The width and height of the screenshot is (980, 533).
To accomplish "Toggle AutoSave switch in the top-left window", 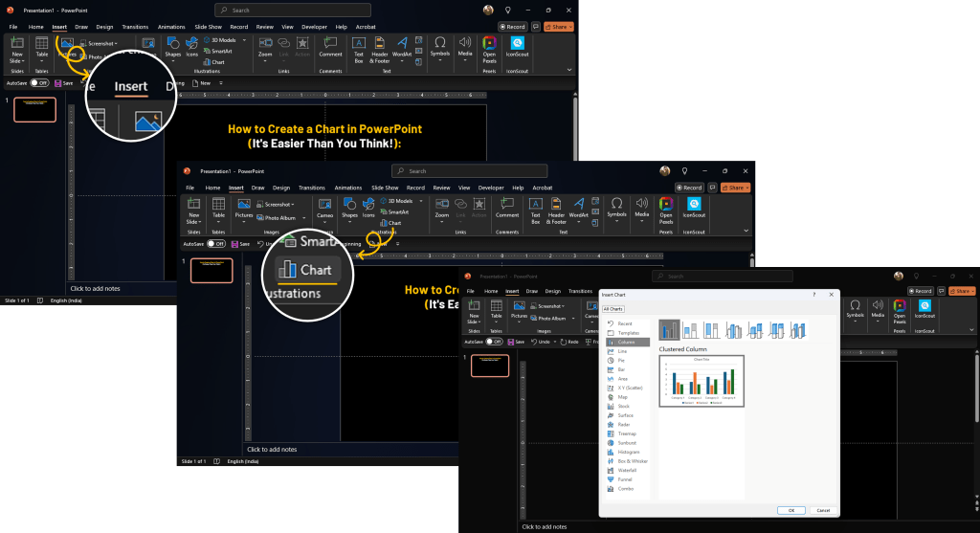I will 39,83.
